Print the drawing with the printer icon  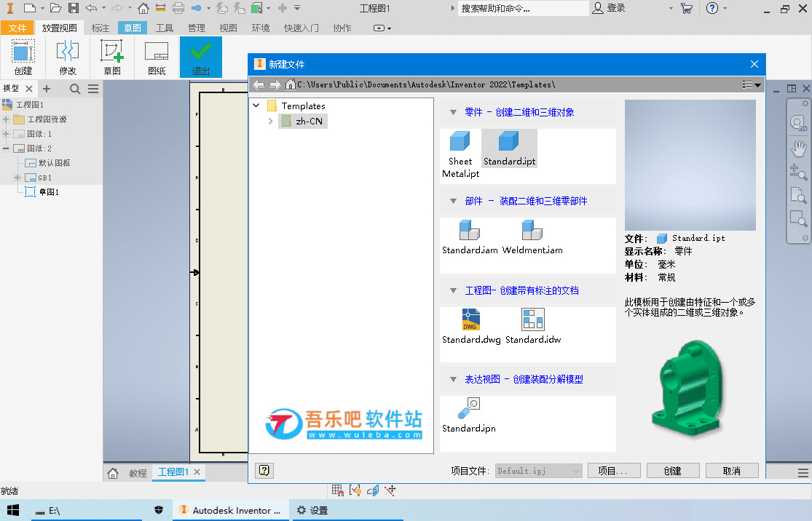(178, 8)
